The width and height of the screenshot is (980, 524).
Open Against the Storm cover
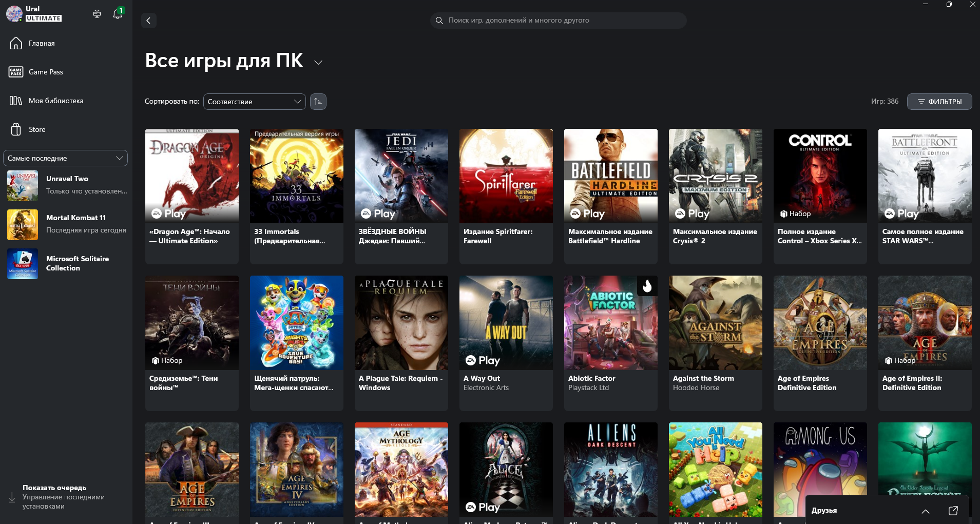click(x=716, y=323)
